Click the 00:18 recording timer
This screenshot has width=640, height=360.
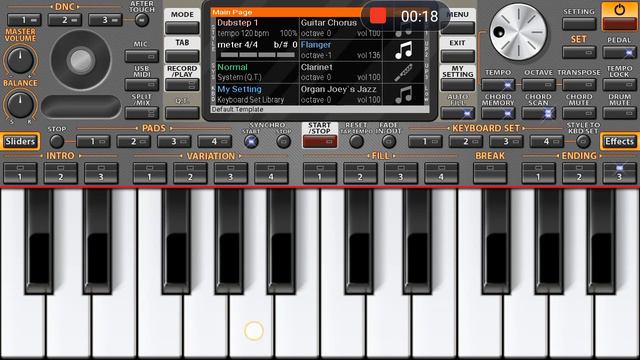[x=419, y=17]
